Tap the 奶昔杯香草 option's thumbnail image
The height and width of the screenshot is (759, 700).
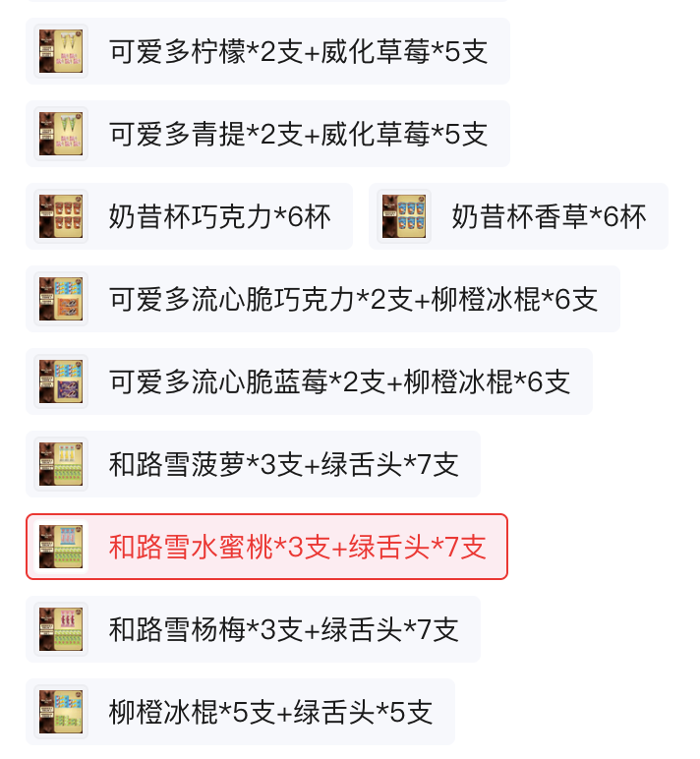[x=404, y=216]
